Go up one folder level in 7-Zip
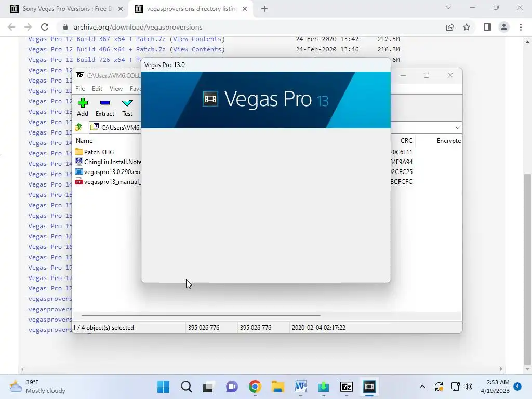The width and height of the screenshot is (532, 399). [x=79, y=127]
